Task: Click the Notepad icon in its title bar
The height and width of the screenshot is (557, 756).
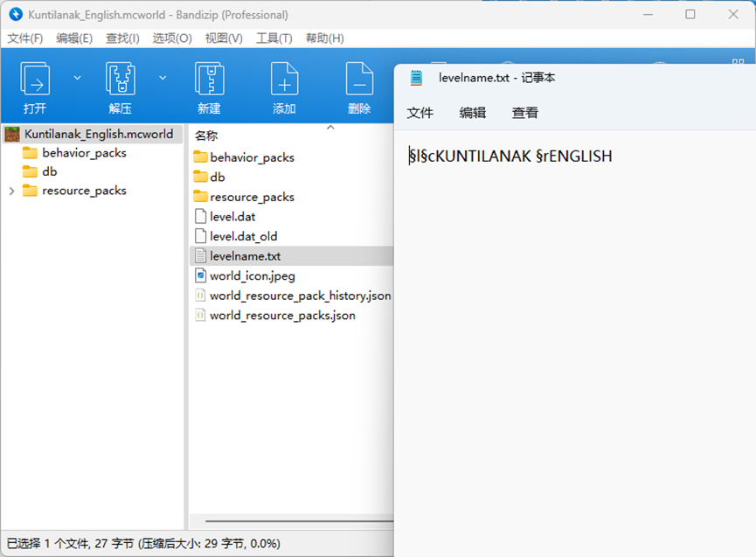Action: click(417, 78)
